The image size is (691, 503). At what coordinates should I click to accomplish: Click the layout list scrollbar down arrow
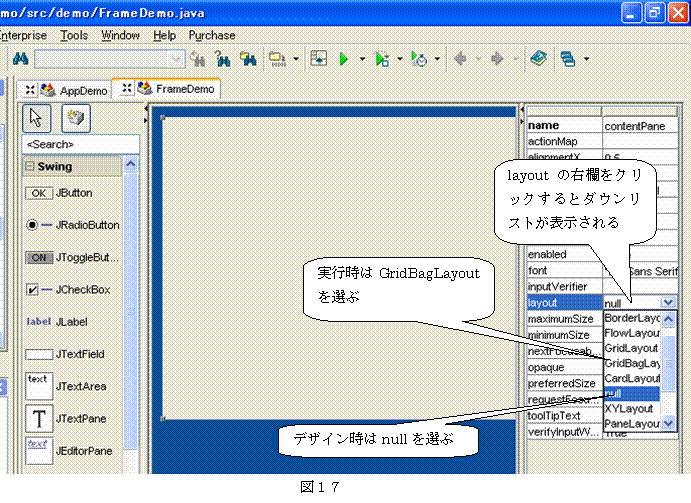tap(669, 423)
